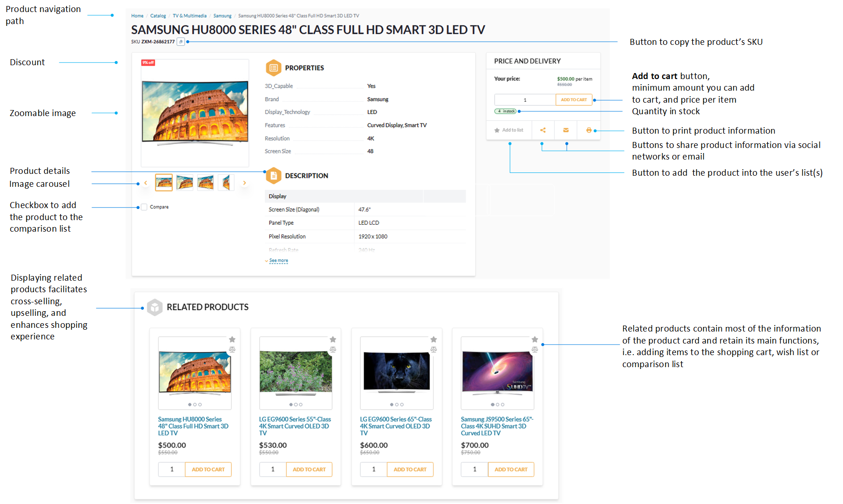Click Add to Cart in Price and Delivery

[x=574, y=100]
